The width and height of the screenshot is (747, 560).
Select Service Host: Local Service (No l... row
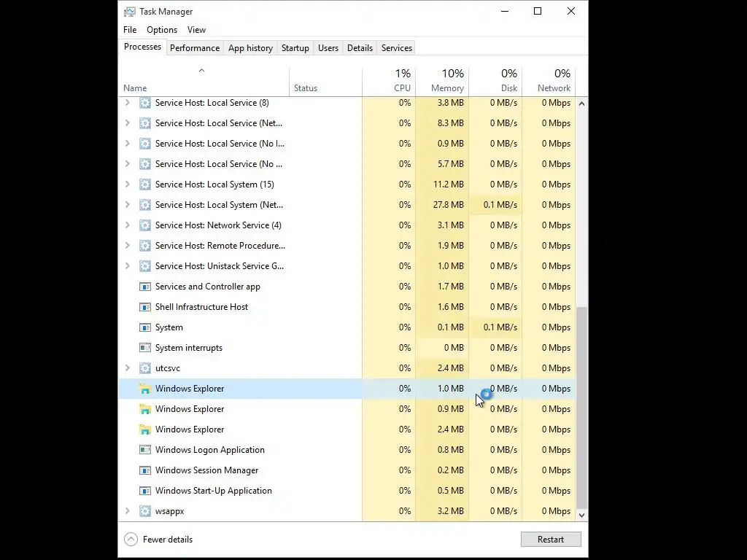pyautogui.click(x=347, y=144)
